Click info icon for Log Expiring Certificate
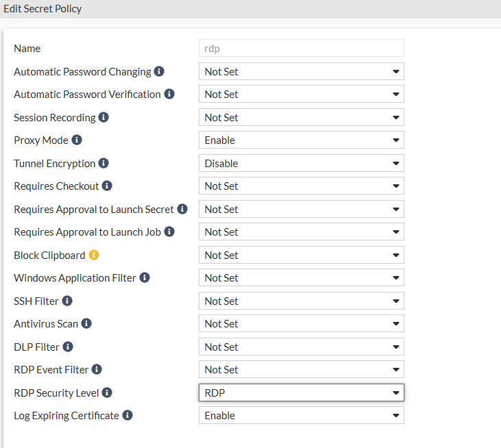The width and height of the screenshot is (501, 448). coord(127,415)
